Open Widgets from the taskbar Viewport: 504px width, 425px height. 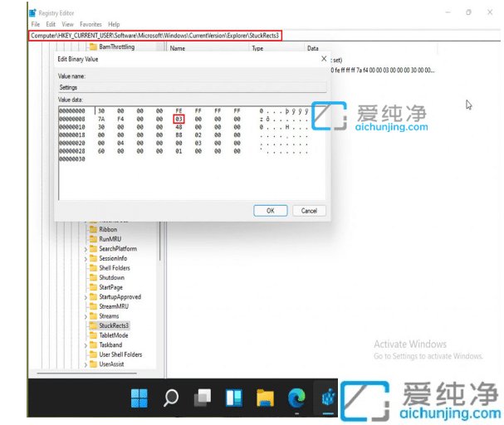(234, 398)
